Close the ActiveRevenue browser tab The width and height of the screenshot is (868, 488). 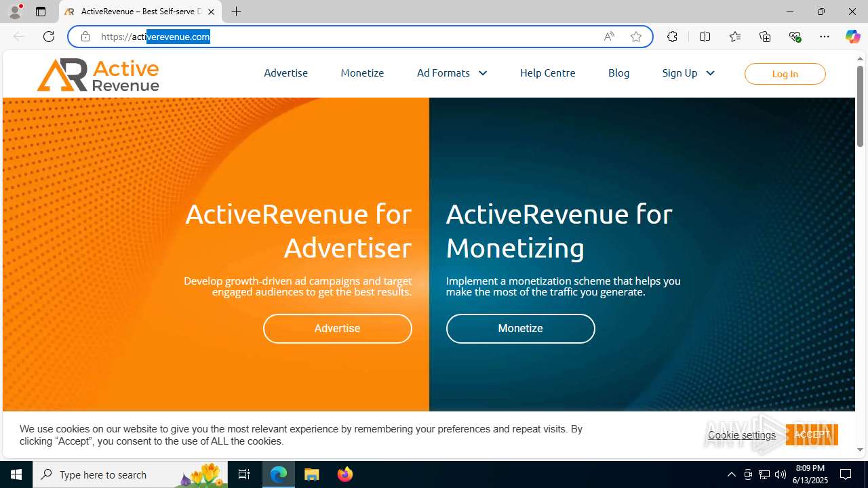211,12
